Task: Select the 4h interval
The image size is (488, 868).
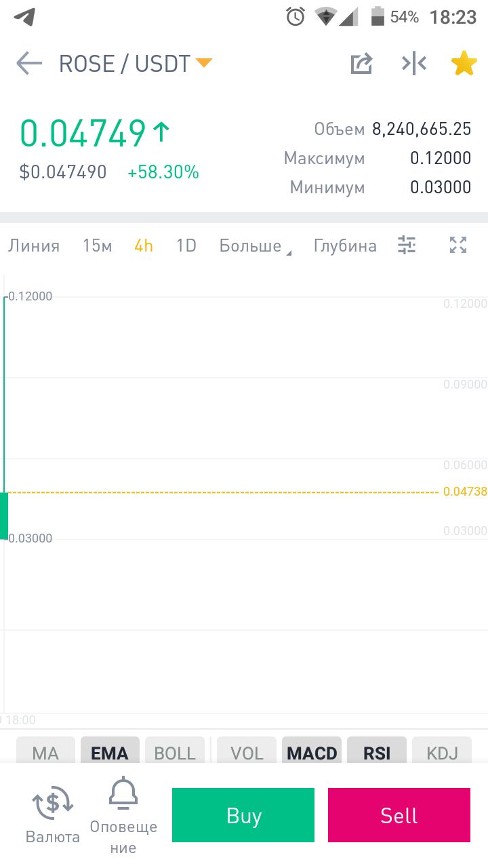Action: (144, 245)
